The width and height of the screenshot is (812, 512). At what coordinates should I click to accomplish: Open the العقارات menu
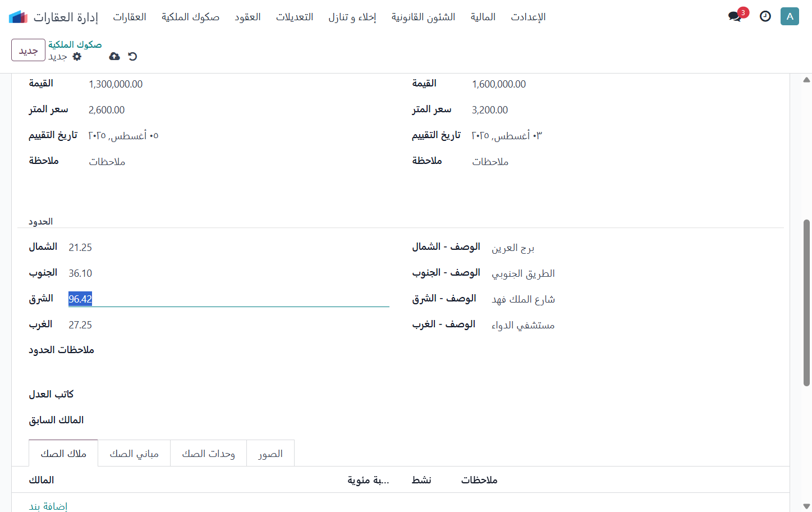pyautogui.click(x=130, y=17)
